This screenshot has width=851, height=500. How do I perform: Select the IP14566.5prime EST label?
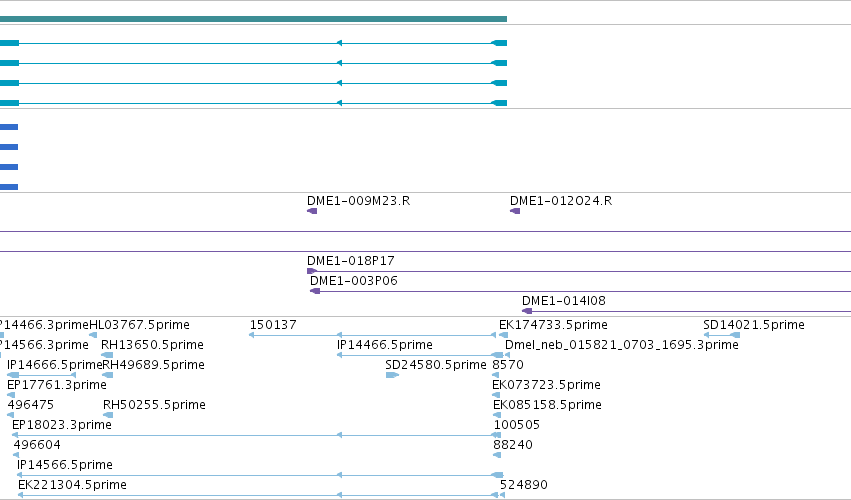click(65, 465)
